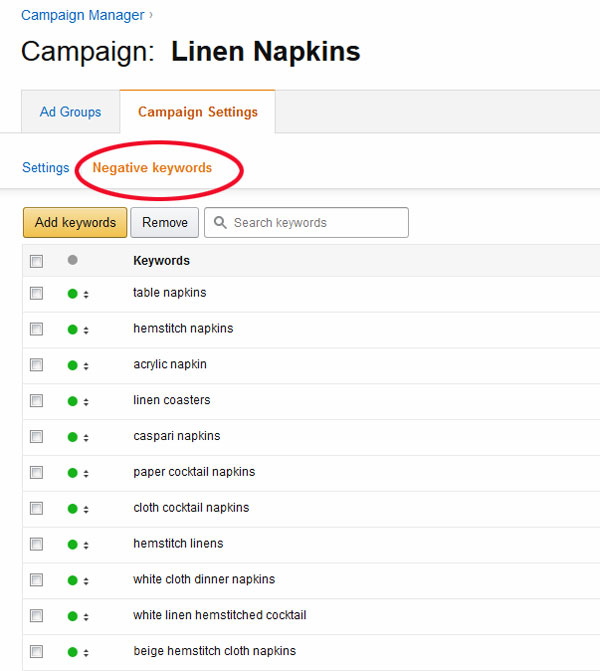Viewport: 600px width, 671px height.
Task: Check the box for linen coasters
Action: tap(36, 401)
